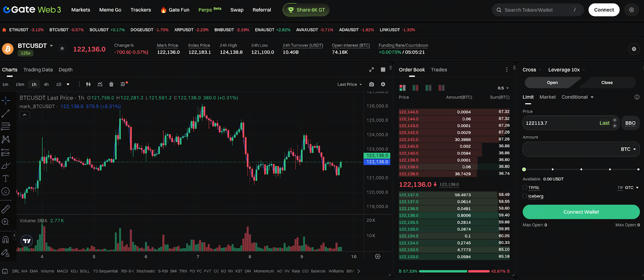Open the Markets menu in top navigation
Viewport: 644px width, 280px height.
pyautogui.click(x=80, y=10)
